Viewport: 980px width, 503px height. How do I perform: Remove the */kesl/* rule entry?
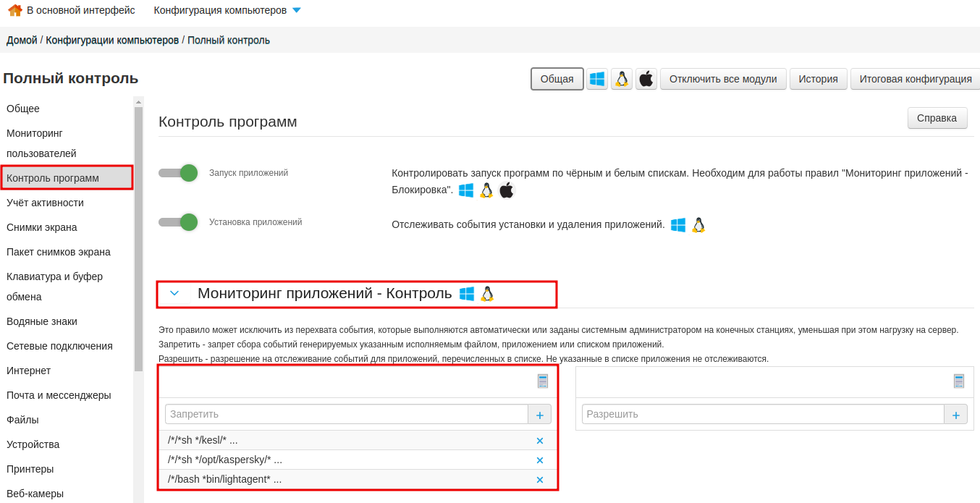click(539, 441)
